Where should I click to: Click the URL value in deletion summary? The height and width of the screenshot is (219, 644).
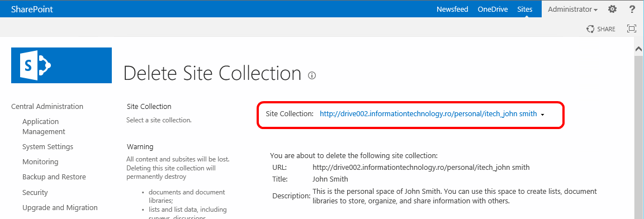point(421,168)
